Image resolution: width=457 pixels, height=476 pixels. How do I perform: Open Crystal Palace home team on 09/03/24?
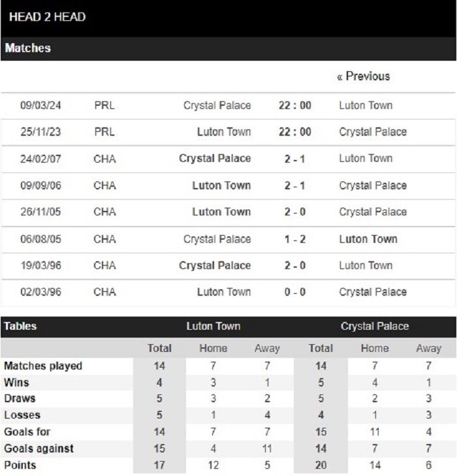[217, 105]
